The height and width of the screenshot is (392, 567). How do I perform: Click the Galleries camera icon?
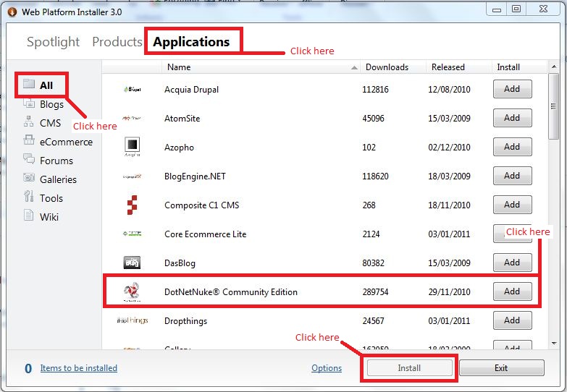pos(29,177)
